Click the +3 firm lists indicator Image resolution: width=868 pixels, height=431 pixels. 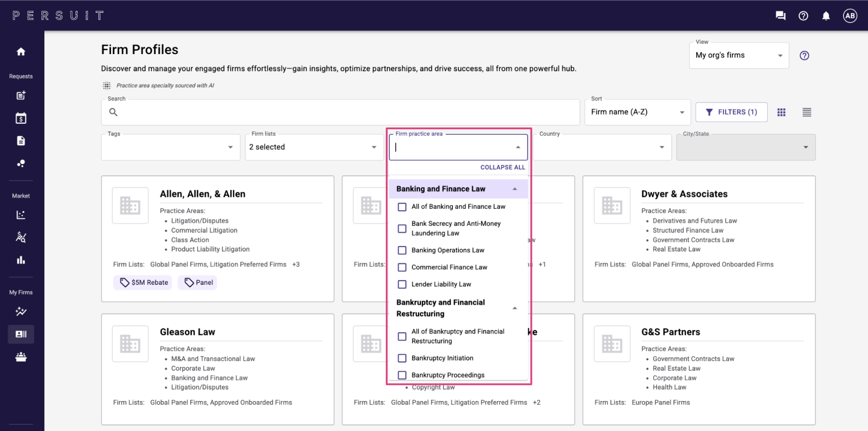tap(296, 265)
